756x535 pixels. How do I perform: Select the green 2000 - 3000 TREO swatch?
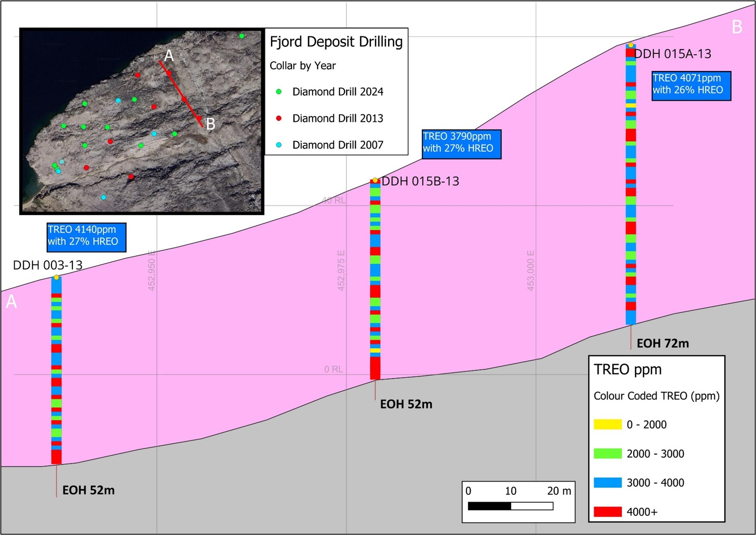(x=607, y=454)
